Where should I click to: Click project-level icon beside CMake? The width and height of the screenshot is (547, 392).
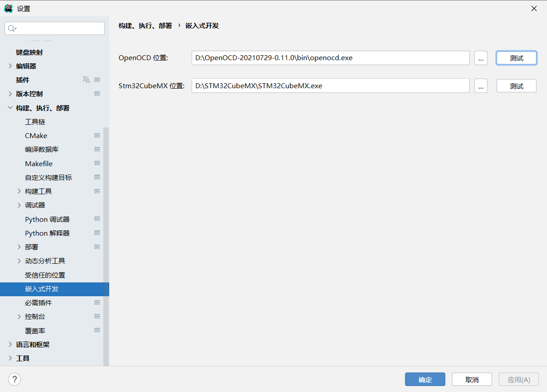tap(97, 135)
